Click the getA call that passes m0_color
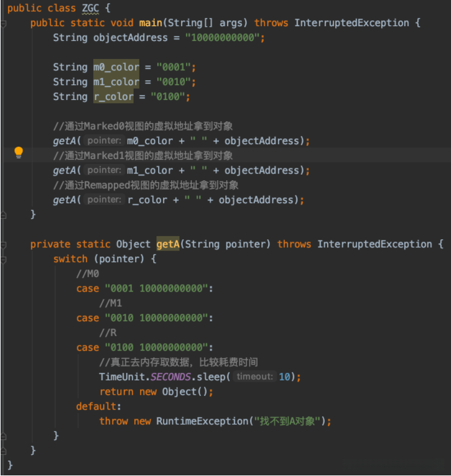This screenshot has height=476, width=451. [182, 141]
